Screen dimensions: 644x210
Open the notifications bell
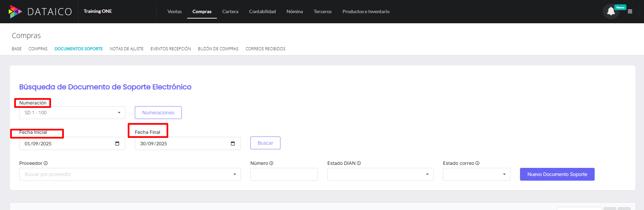pyautogui.click(x=611, y=11)
